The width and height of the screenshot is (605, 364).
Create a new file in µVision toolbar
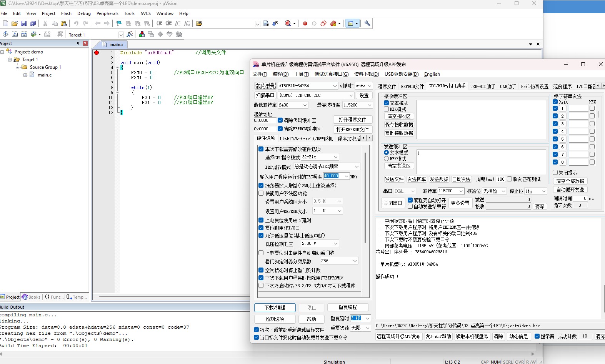pyautogui.click(x=5, y=23)
